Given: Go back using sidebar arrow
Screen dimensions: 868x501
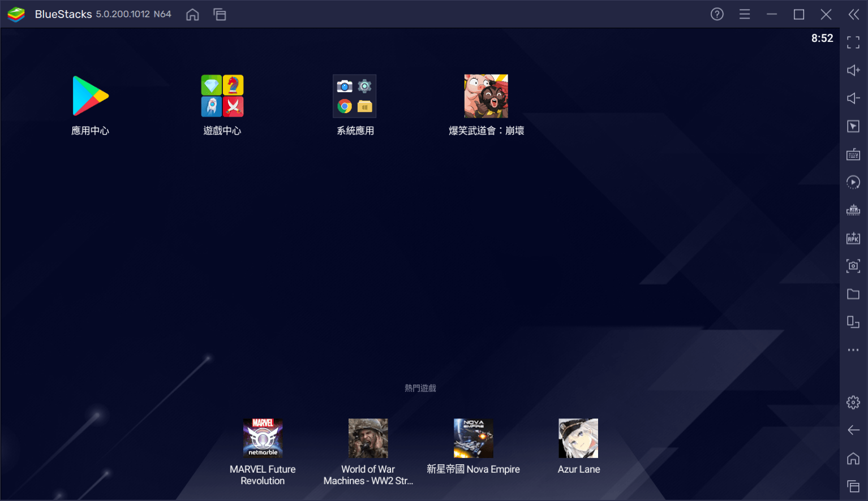Looking at the screenshot, I should click(853, 430).
